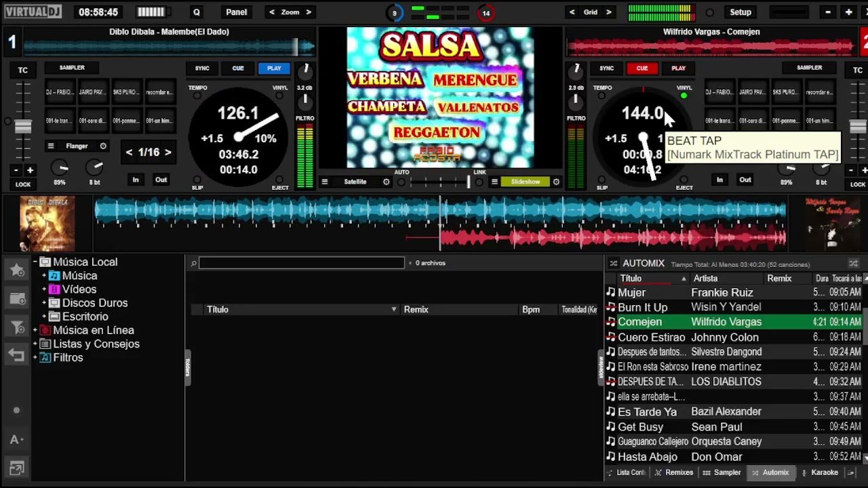Toggle the green VINYL mode light on deck 2

click(684, 96)
